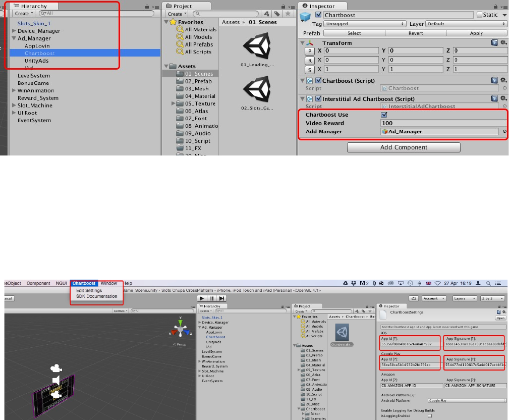
Task: Click Prefab Apply button
Action: 477,33
